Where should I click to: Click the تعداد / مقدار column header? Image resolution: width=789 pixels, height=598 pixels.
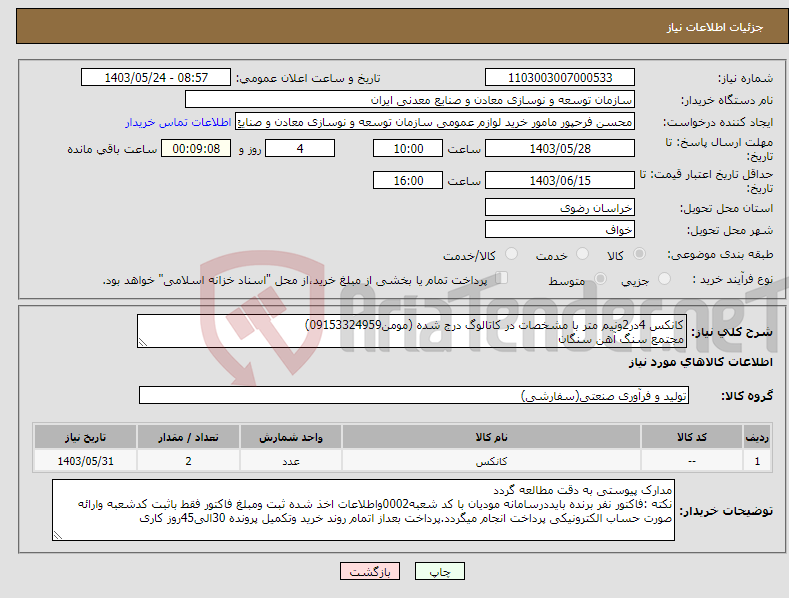click(x=188, y=437)
